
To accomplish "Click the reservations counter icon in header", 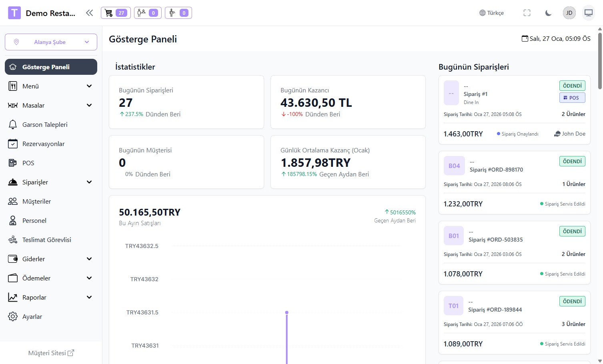I will coord(148,13).
